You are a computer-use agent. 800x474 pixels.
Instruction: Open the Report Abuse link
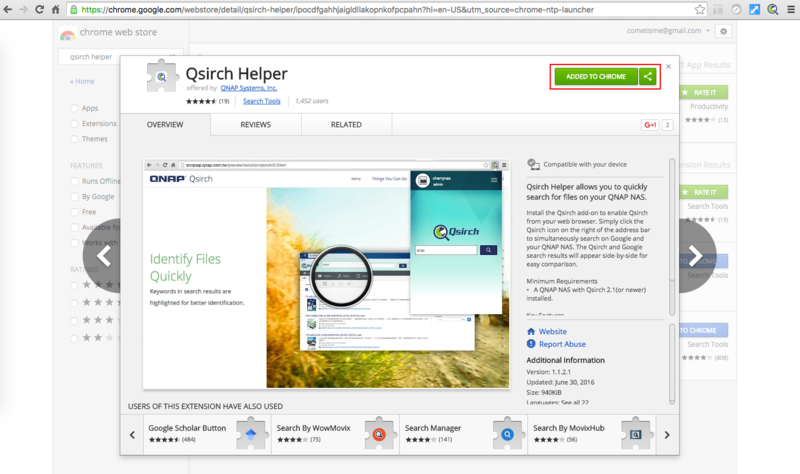[x=562, y=344]
